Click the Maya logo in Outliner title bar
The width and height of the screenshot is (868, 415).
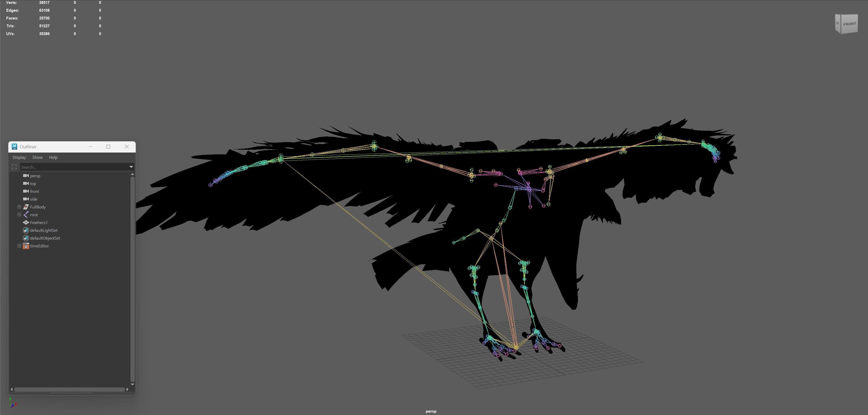click(x=14, y=147)
